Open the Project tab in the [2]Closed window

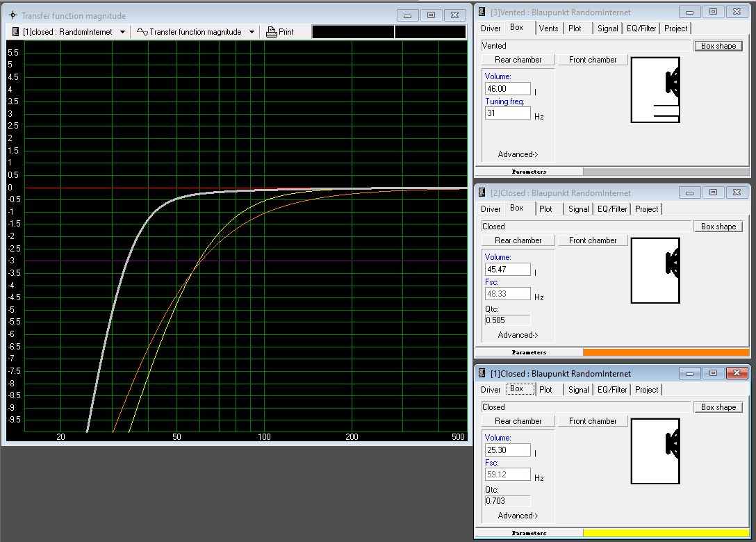(x=646, y=208)
